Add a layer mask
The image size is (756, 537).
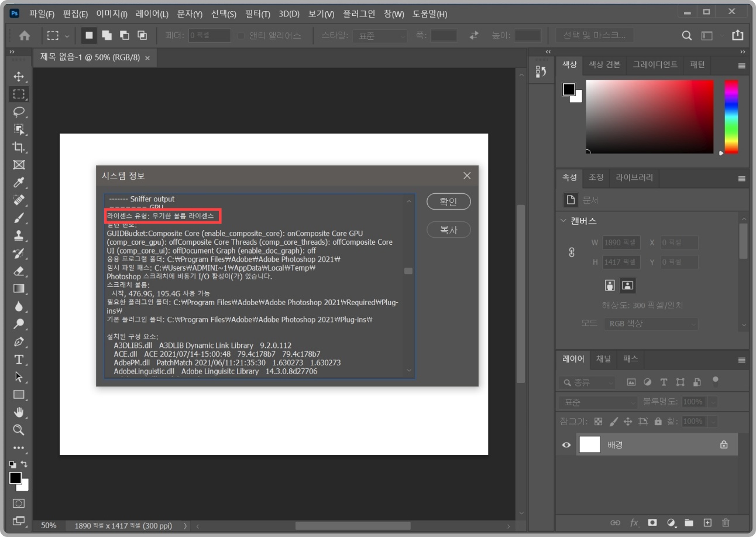click(x=652, y=522)
